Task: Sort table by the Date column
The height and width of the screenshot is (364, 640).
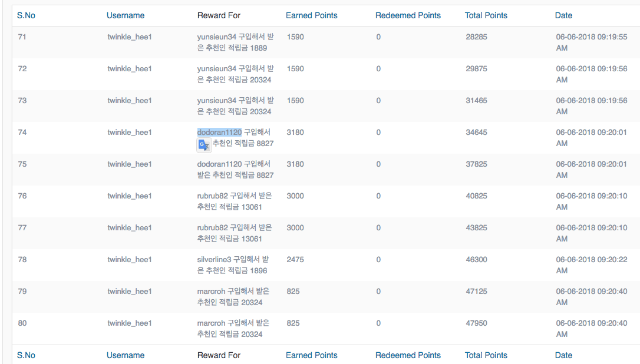Action: click(563, 15)
